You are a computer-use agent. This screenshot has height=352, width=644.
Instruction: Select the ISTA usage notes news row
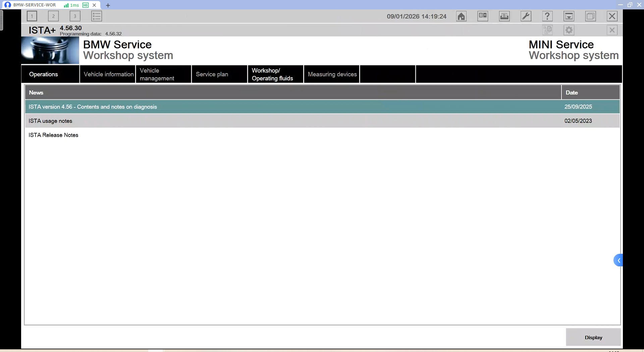click(50, 121)
